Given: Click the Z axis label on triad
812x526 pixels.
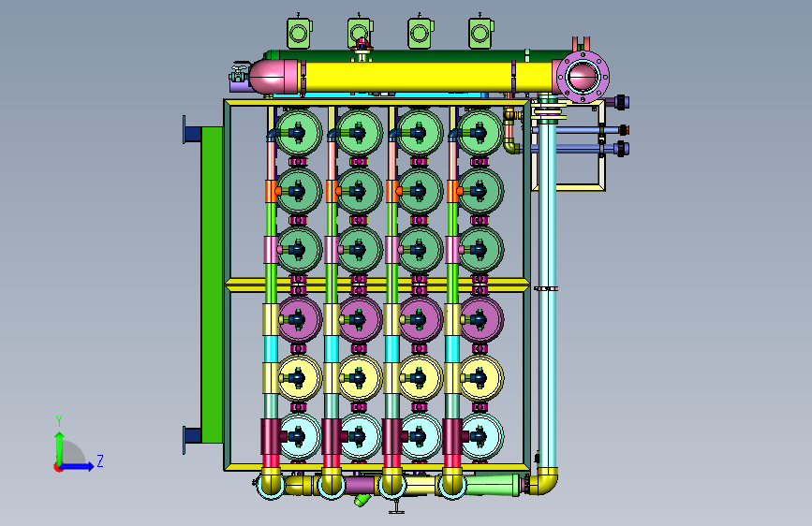Looking at the screenshot, I should click(100, 460).
